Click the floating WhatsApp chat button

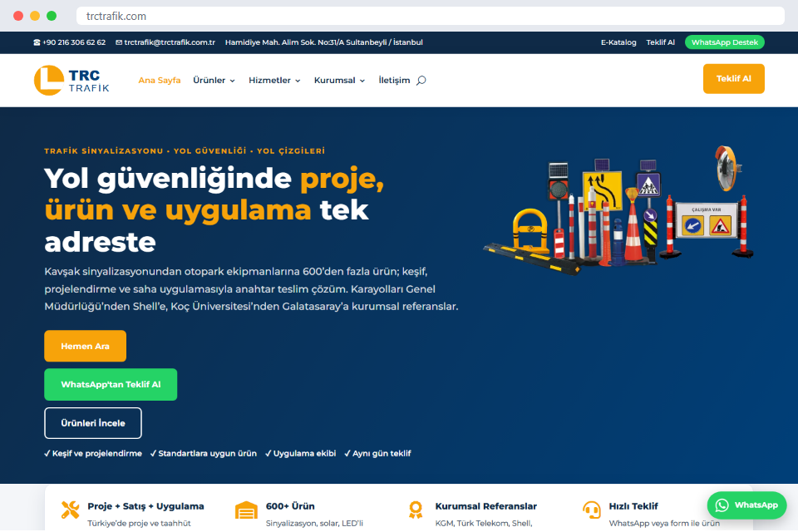tap(746, 505)
